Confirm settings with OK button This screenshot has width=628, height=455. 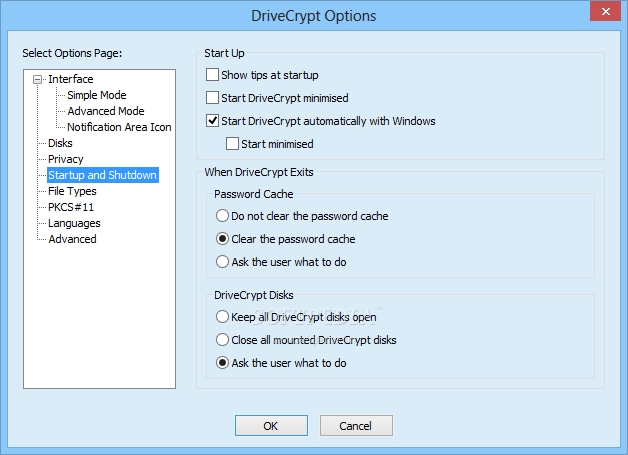click(x=271, y=425)
